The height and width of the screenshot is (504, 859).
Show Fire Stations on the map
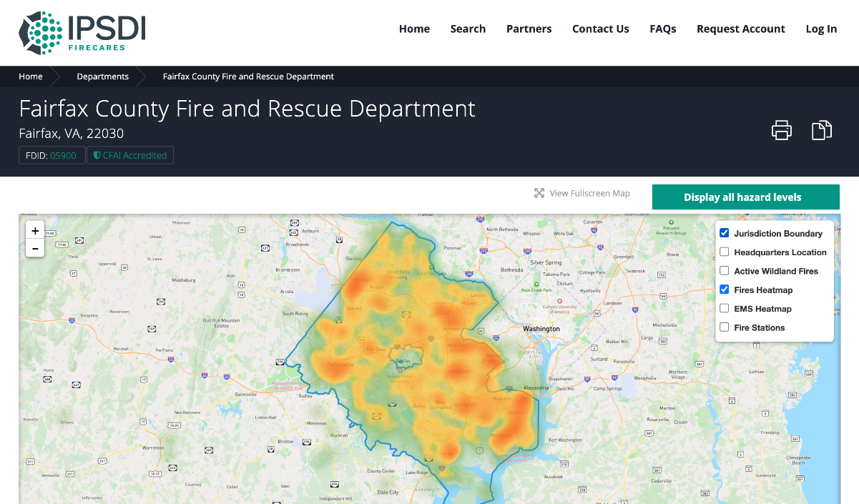pyautogui.click(x=725, y=327)
